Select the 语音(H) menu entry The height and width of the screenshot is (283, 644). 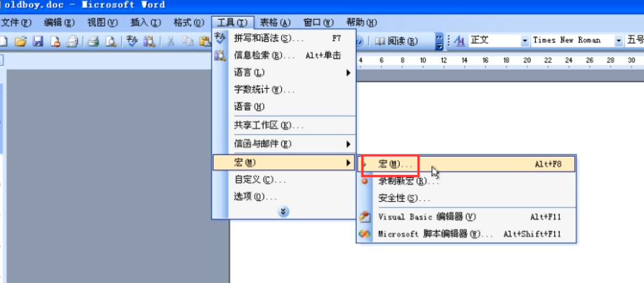[x=284, y=107]
